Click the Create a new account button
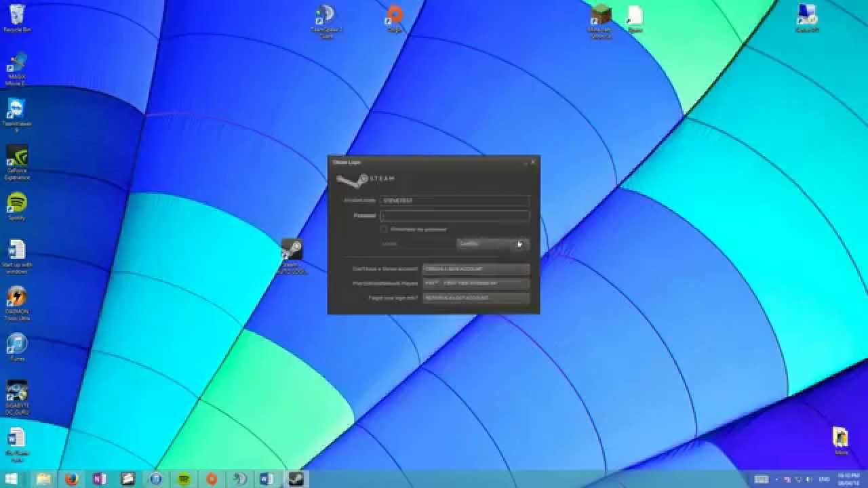The width and height of the screenshot is (868, 488). click(475, 269)
